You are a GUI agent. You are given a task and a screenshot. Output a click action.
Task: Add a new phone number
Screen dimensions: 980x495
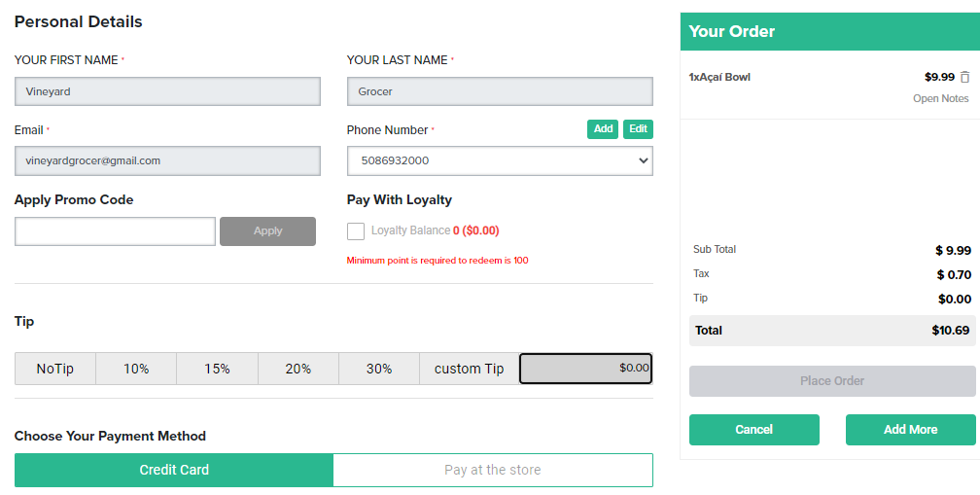[x=603, y=128]
